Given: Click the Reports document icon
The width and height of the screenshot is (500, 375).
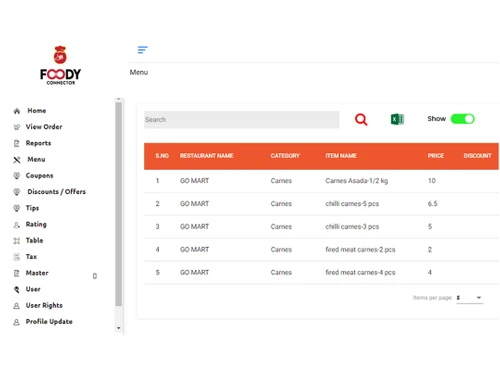Looking at the screenshot, I should [17, 143].
